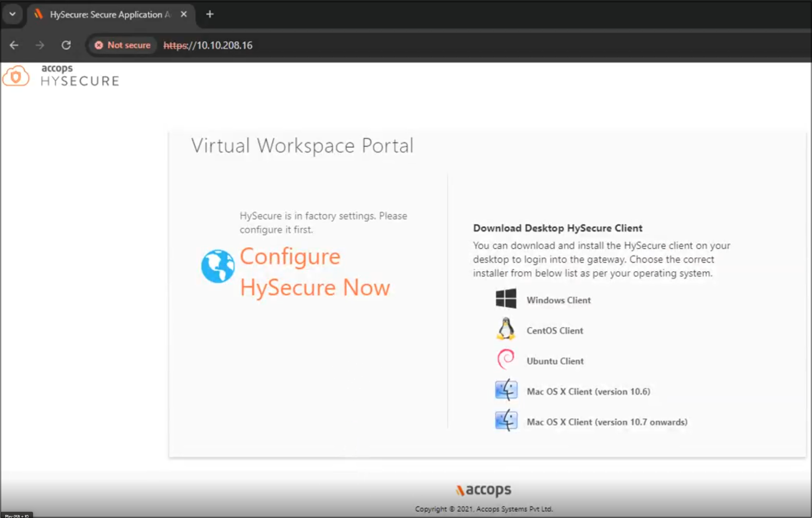Reload the page with the refresh button
This screenshot has height=518, width=812.
tap(66, 45)
